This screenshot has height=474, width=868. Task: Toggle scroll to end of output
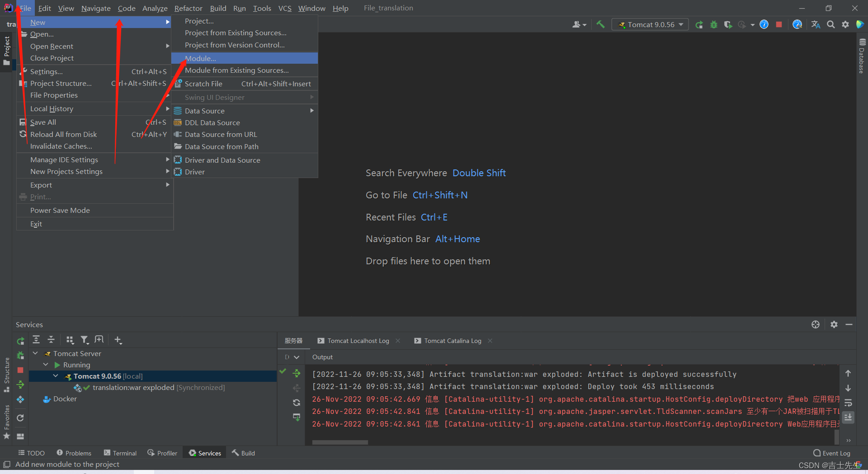(x=848, y=417)
